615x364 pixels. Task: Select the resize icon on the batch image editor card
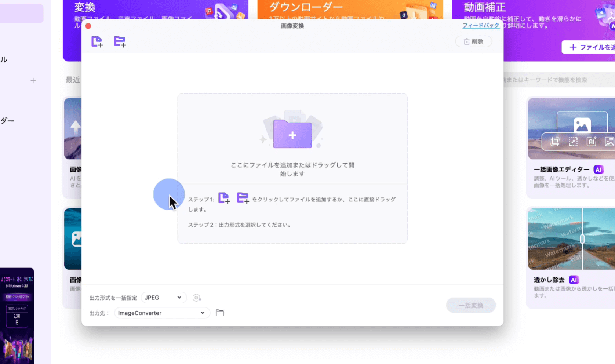pos(573,142)
